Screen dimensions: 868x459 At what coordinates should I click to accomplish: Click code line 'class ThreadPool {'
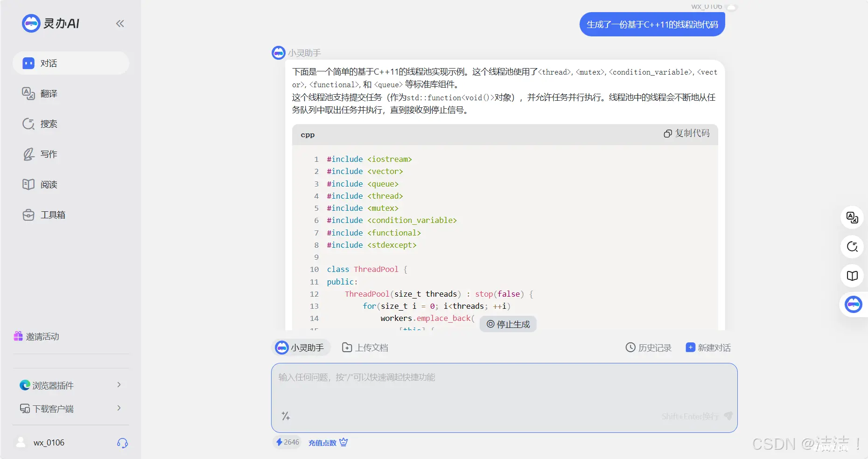[x=367, y=269]
